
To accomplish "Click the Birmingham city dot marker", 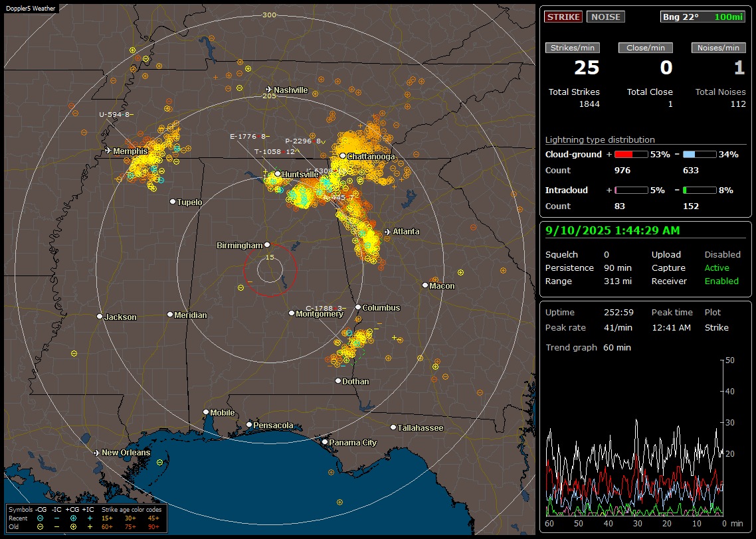I will point(267,245).
